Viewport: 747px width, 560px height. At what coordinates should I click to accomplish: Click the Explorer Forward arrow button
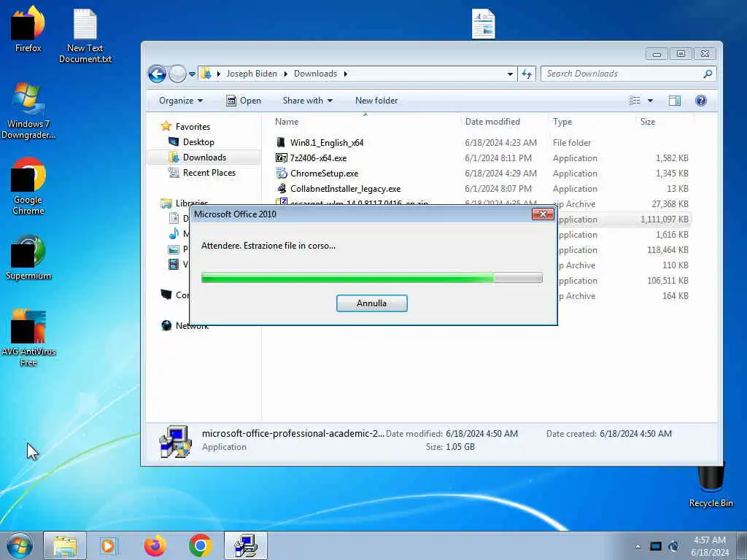[177, 74]
